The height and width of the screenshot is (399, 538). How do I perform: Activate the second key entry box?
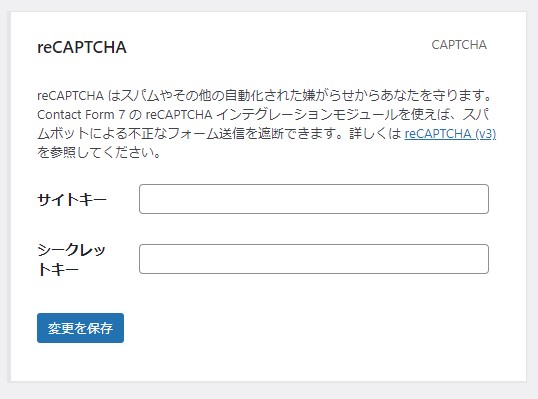click(314, 259)
